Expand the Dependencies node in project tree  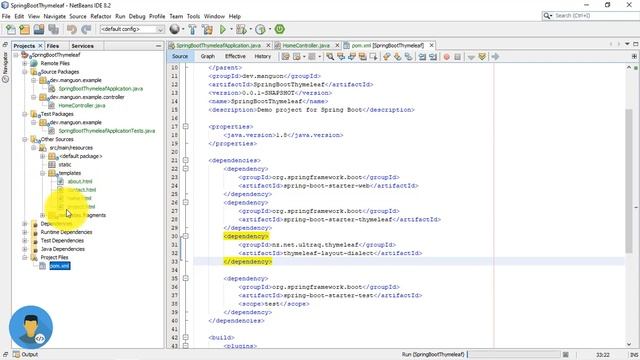pyautogui.click(x=25, y=224)
